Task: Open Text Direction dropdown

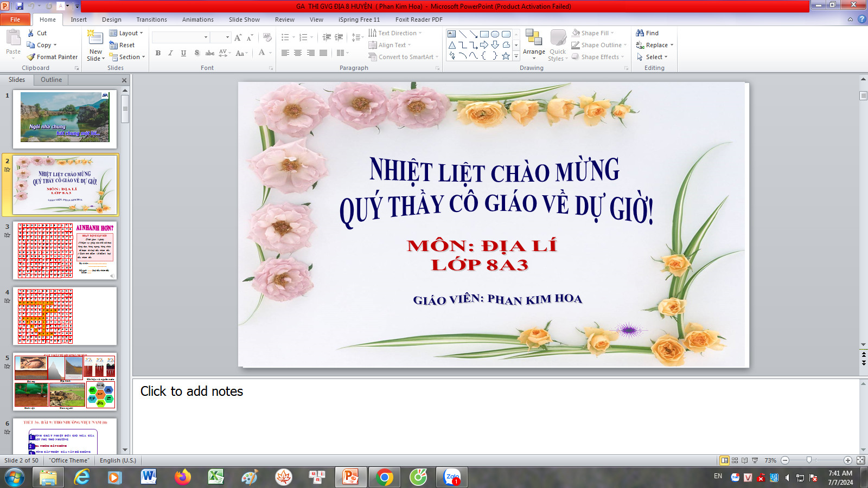Action: click(395, 33)
